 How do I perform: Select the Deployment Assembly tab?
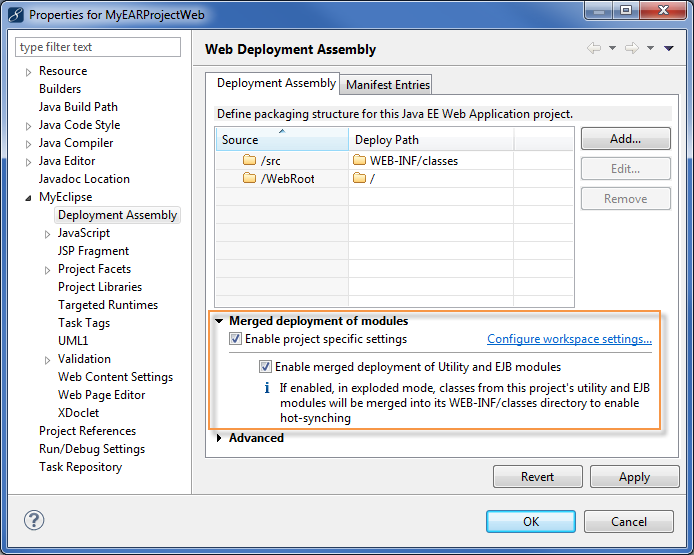coord(276,83)
